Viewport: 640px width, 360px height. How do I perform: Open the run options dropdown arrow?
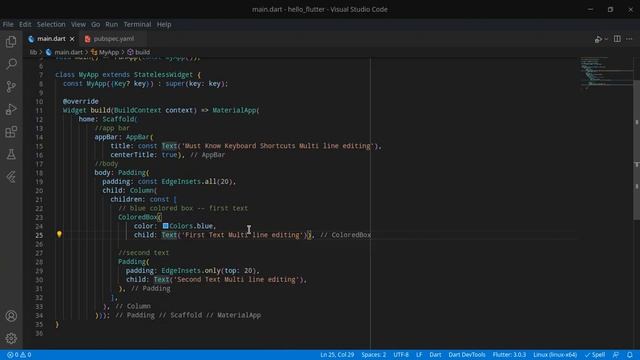pos(606,39)
